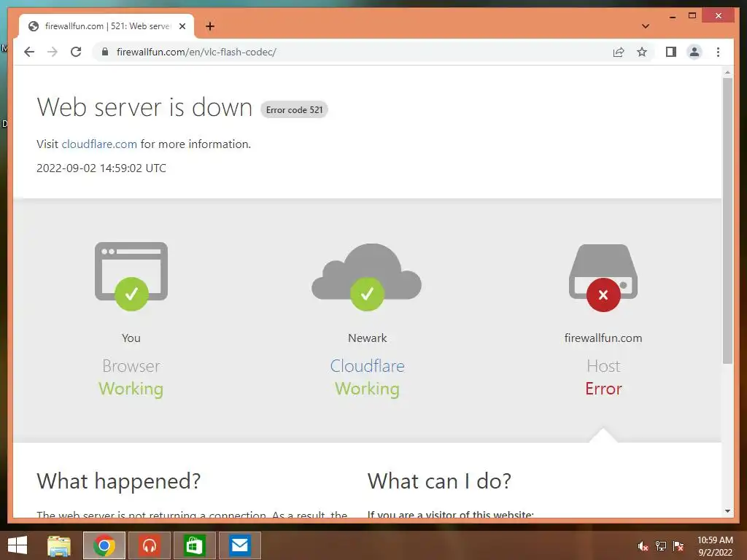Minimize the Chrome window
The image size is (747, 560).
coord(673,16)
